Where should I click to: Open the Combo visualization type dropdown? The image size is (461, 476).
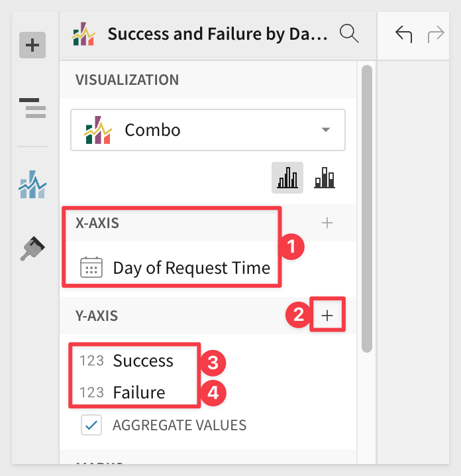coord(208,130)
